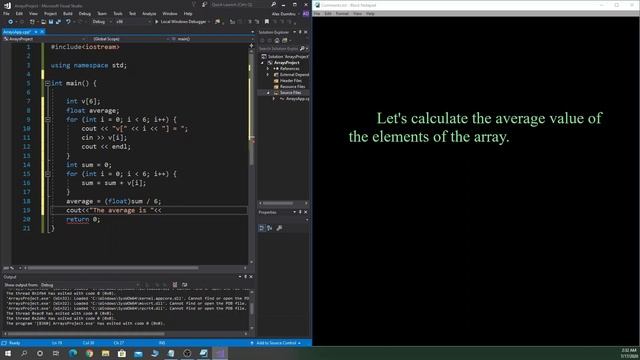Collapse the Source Files folder

point(268,93)
